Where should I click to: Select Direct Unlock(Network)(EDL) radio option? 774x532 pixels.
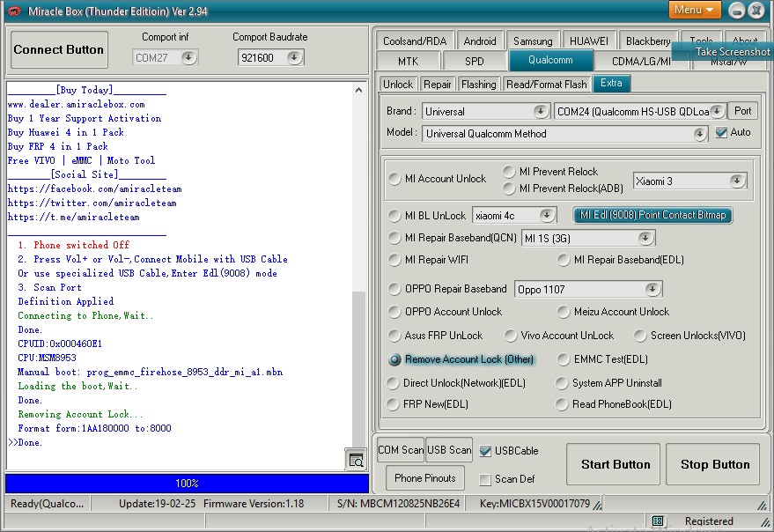(393, 383)
